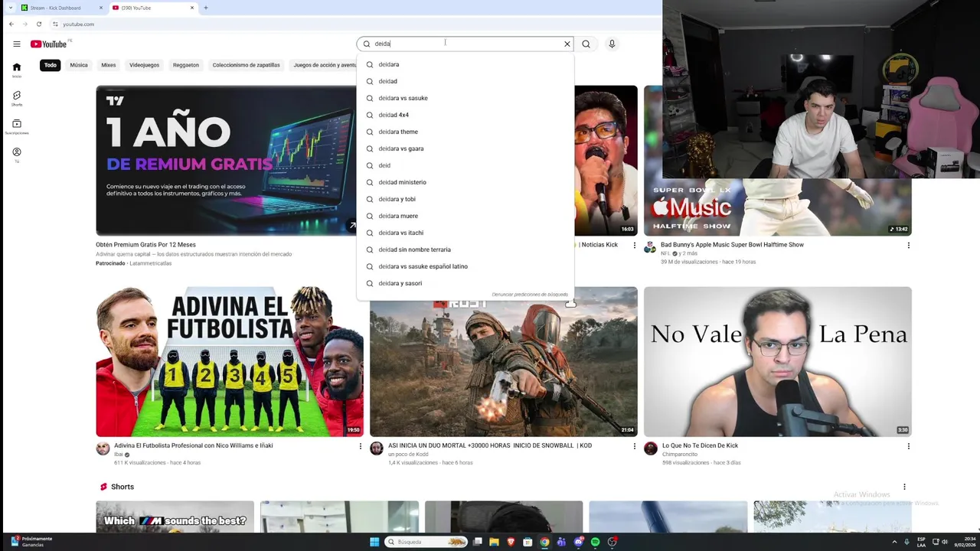
Task: Click 'Denunciar predicciones de búsqueda' link
Action: [x=530, y=295]
